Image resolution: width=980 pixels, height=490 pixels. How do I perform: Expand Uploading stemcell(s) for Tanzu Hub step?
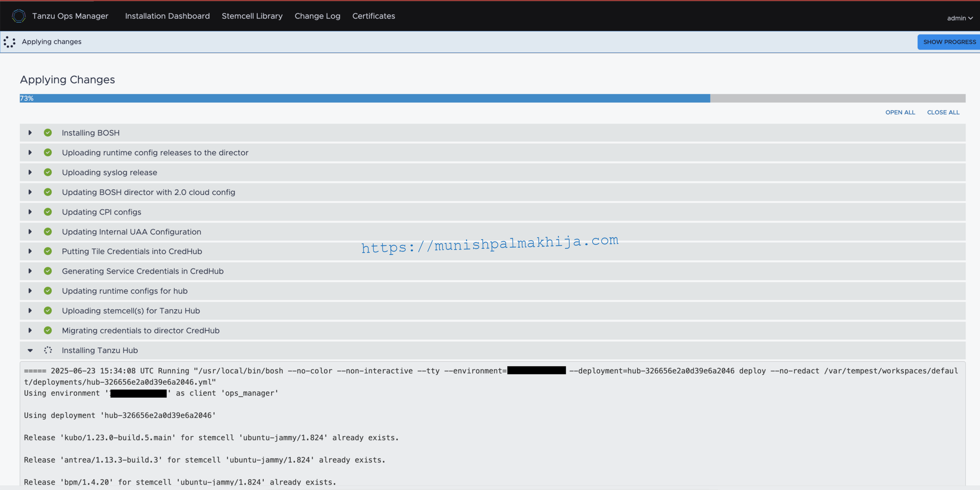(30, 310)
